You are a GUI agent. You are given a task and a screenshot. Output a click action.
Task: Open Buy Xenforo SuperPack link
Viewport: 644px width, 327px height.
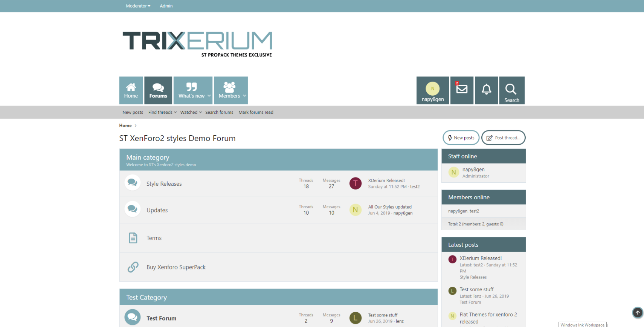coord(176,267)
